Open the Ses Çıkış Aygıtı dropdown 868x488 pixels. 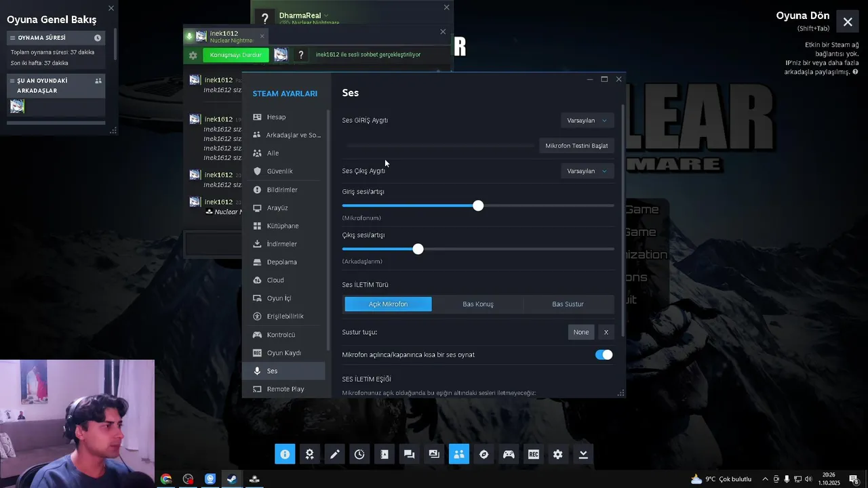(x=587, y=171)
